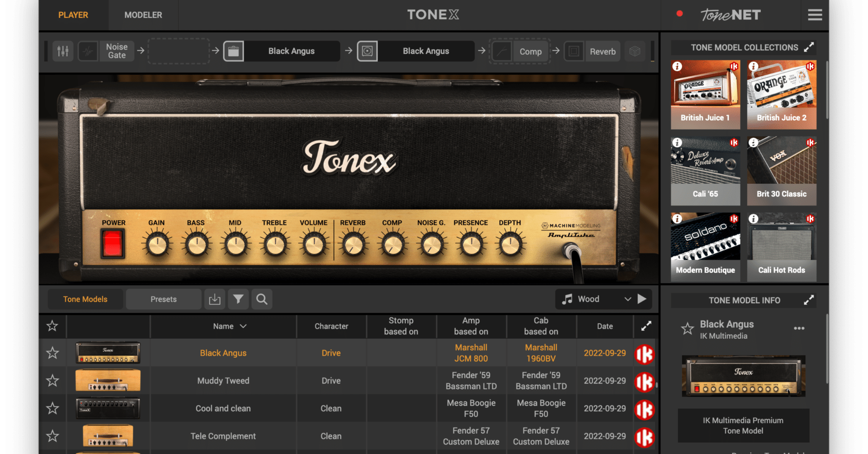This screenshot has height=454, width=868.
Task: Click the search icon near Presets
Action: pyautogui.click(x=261, y=299)
